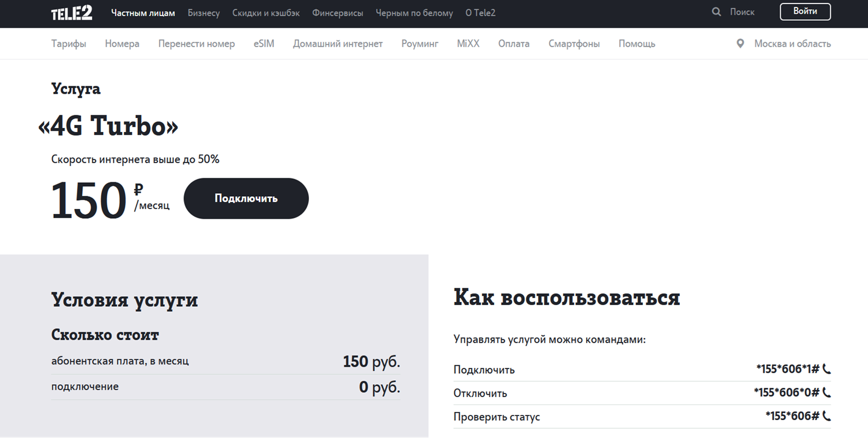The height and width of the screenshot is (445, 868).
Task: Open the MiXX page
Action: click(x=468, y=43)
